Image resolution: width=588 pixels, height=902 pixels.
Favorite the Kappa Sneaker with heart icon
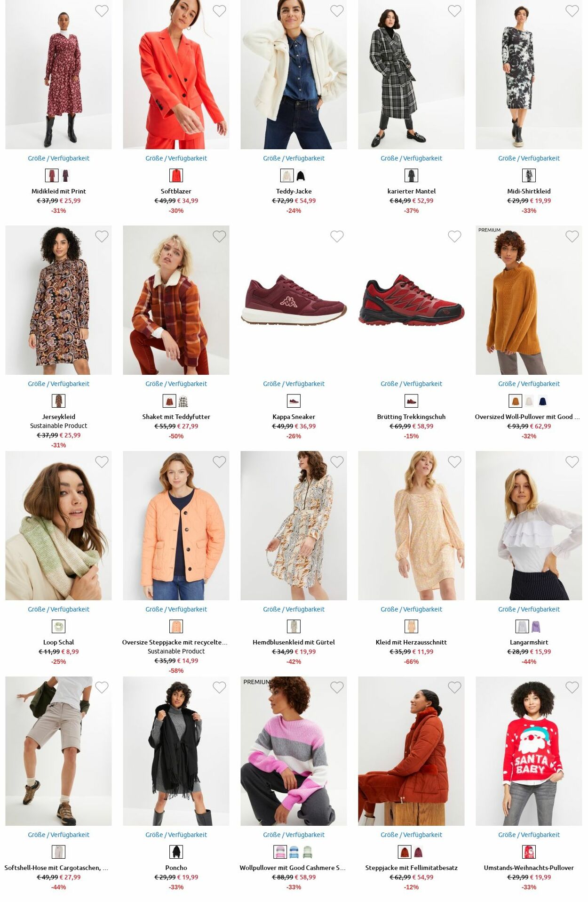(337, 236)
